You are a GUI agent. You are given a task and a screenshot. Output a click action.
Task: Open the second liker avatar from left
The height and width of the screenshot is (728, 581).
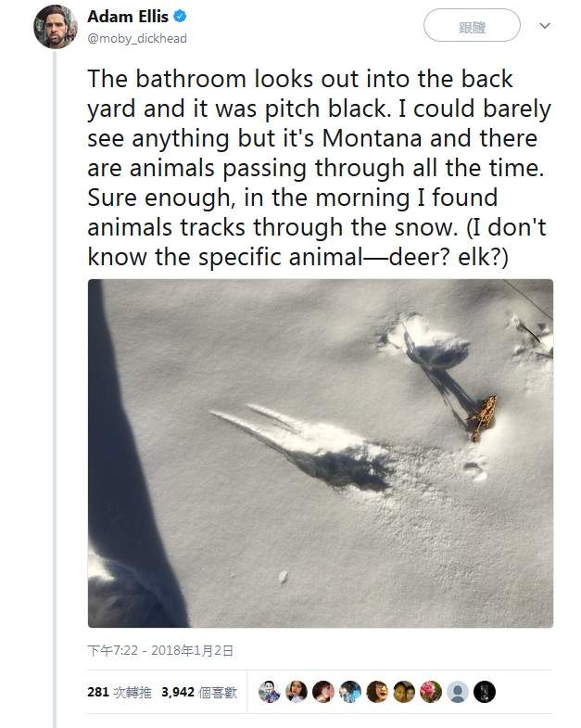(x=297, y=692)
